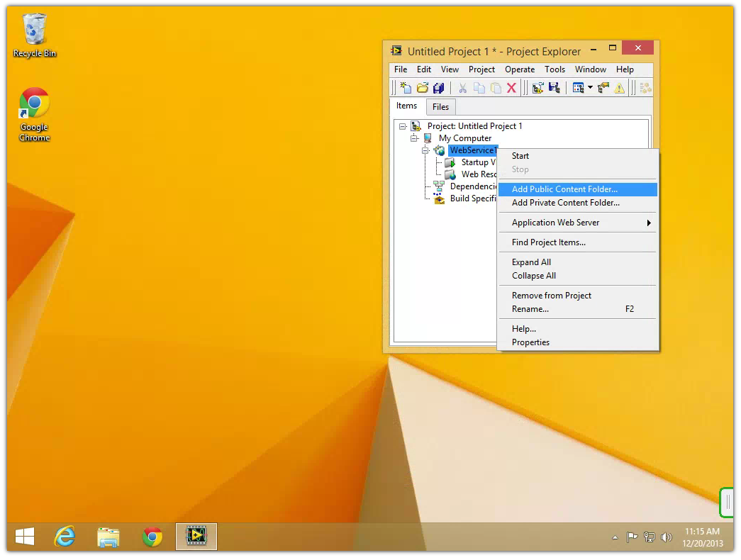Collapse the My Computer tree node
Screen dimensions: 741x560
(414, 138)
